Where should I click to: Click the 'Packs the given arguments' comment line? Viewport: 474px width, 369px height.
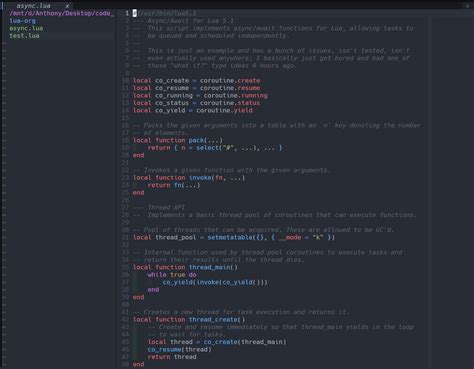[277, 125]
